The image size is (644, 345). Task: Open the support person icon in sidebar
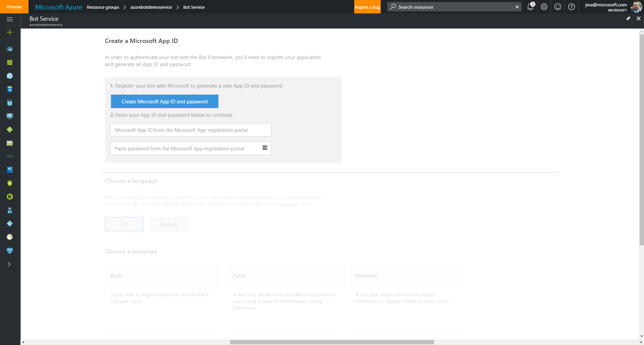(x=10, y=210)
